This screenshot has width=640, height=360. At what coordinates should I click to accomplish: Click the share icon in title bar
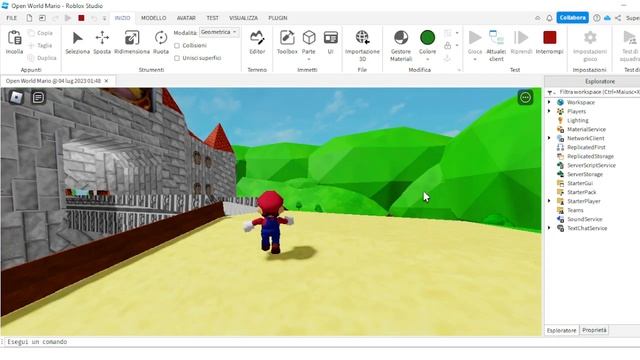click(618, 18)
